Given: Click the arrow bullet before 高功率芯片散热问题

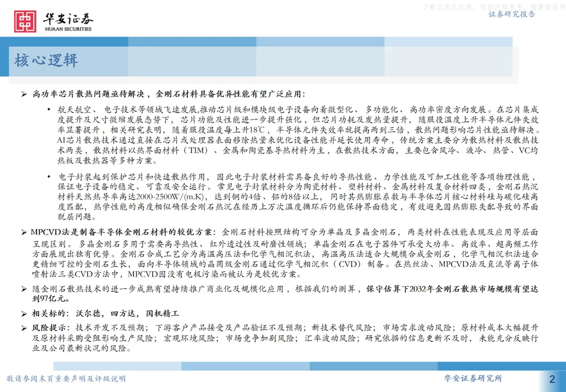Looking at the screenshot, I should pyautogui.click(x=24, y=94).
